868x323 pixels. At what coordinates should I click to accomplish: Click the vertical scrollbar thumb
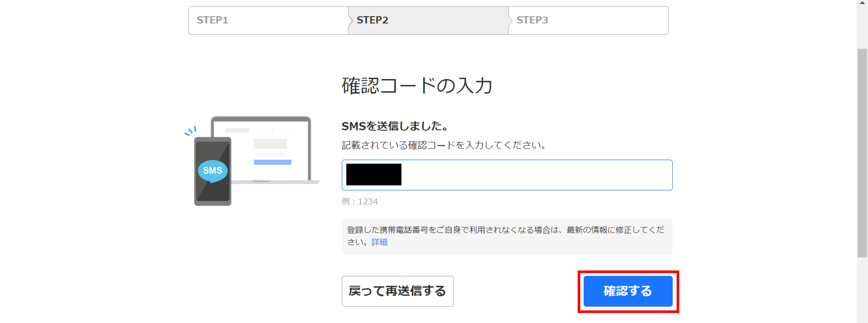862,153
